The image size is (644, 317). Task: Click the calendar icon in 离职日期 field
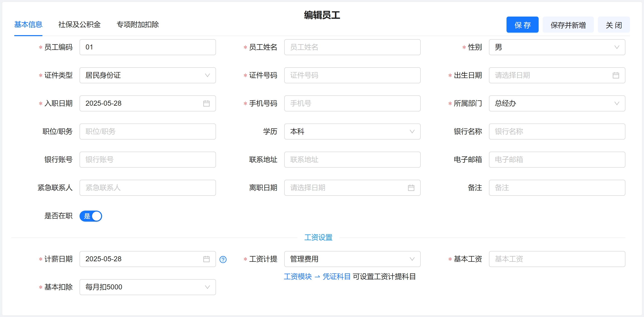[x=411, y=188]
